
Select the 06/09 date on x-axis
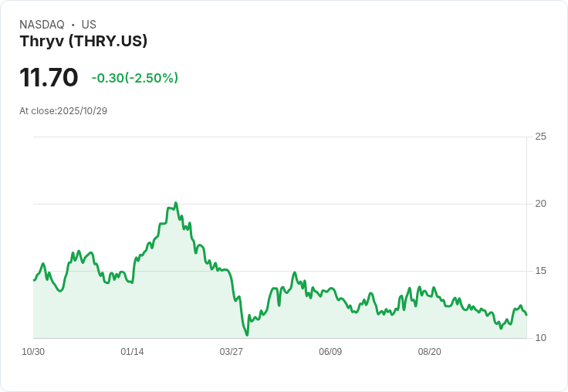(330, 352)
